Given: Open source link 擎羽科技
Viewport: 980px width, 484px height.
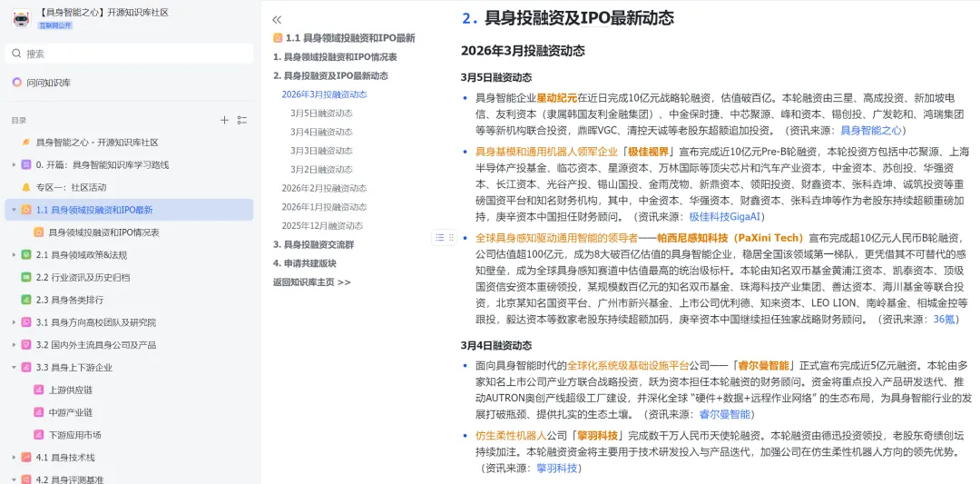Looking at the screenshot, I should [x=557, y=468].
